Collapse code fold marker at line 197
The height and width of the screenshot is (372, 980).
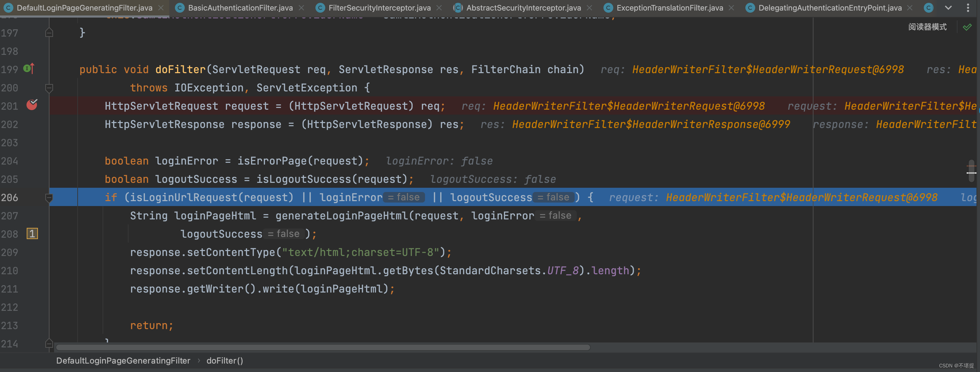(49, 33)
